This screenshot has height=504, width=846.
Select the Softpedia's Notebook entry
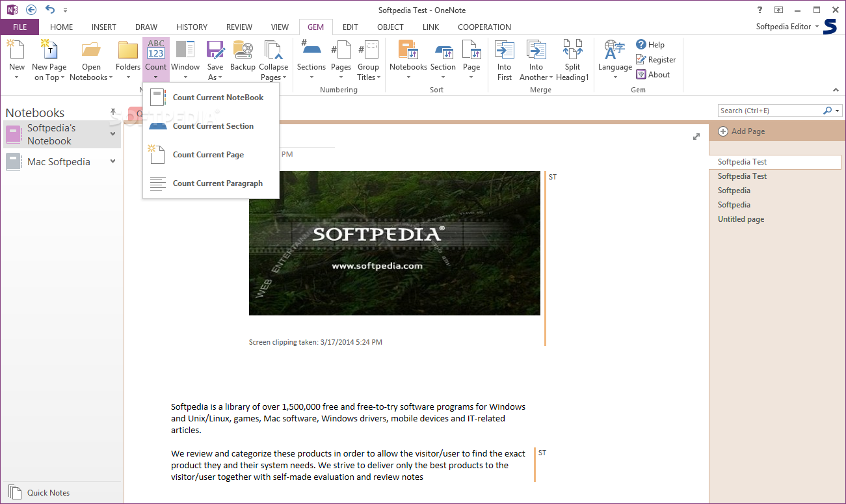point(62,135)
